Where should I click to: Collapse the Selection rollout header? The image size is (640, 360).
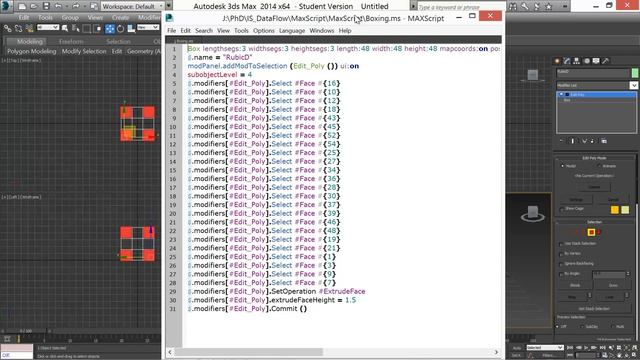(x=594, y=222)
